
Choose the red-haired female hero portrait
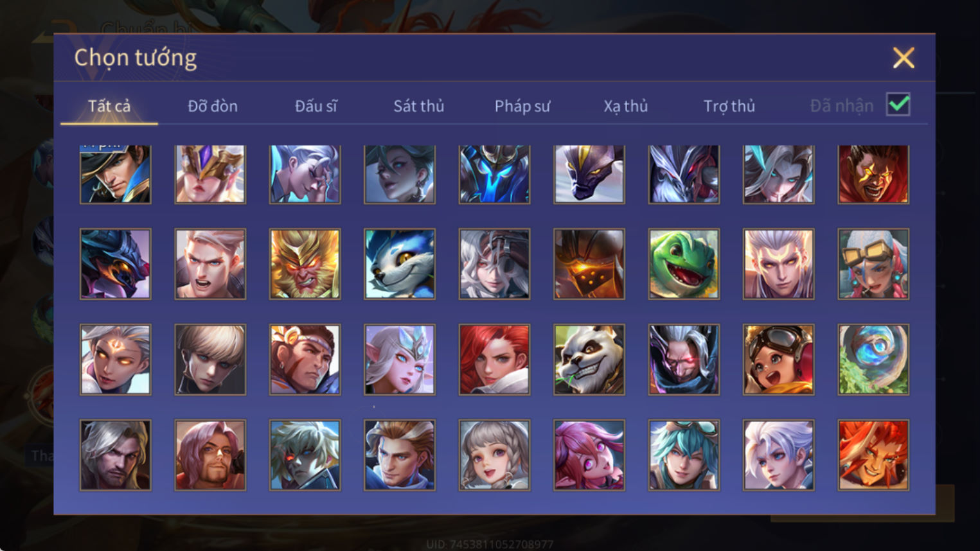(494, 360)
